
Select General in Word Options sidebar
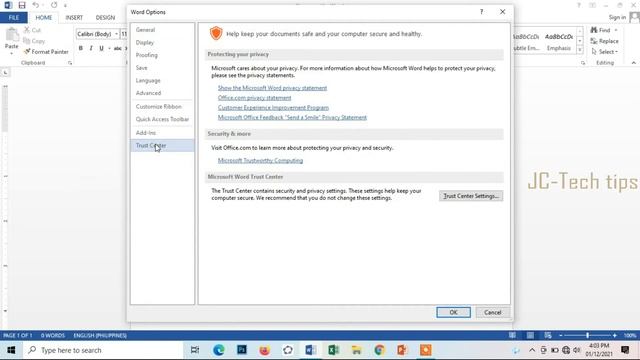tap(162, 30)
